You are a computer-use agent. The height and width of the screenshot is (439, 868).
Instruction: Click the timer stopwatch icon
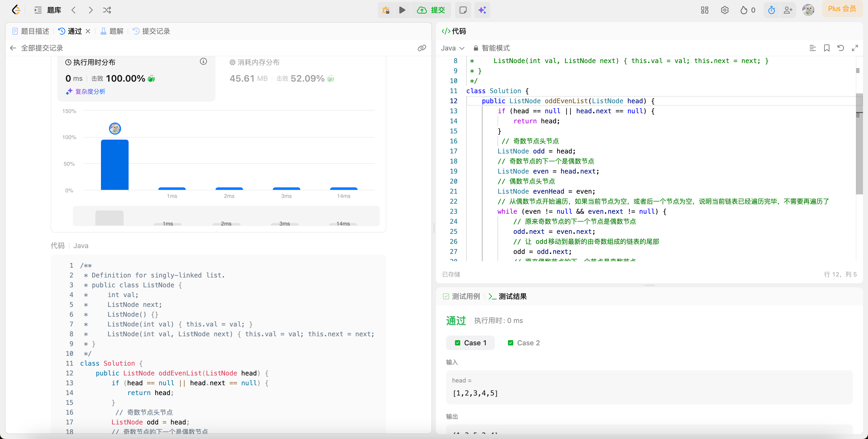pos(771,10)
